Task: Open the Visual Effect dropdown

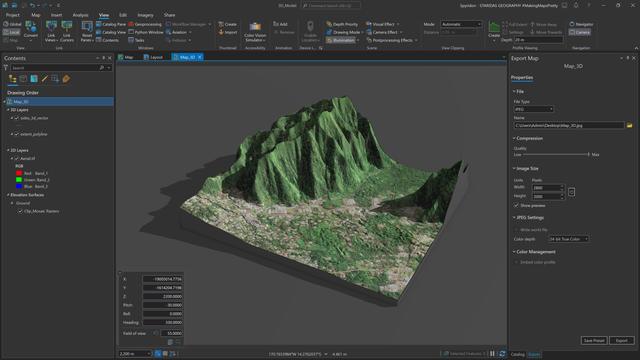Action: 383,24
